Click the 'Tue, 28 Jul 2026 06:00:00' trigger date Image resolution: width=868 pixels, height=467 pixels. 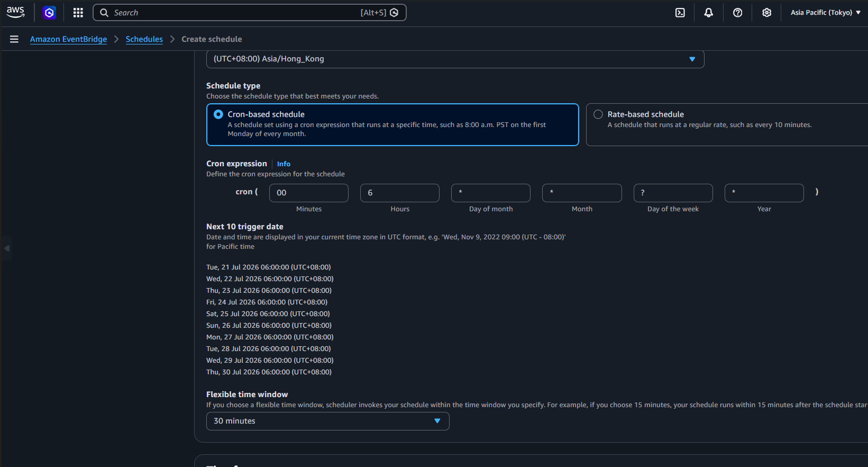tap(269, 349)
